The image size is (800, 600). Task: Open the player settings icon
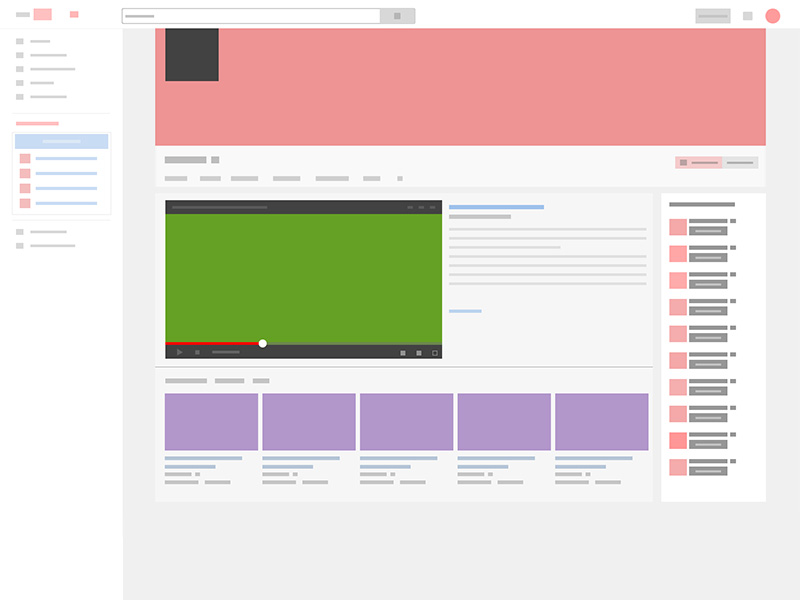pos(403,351)
